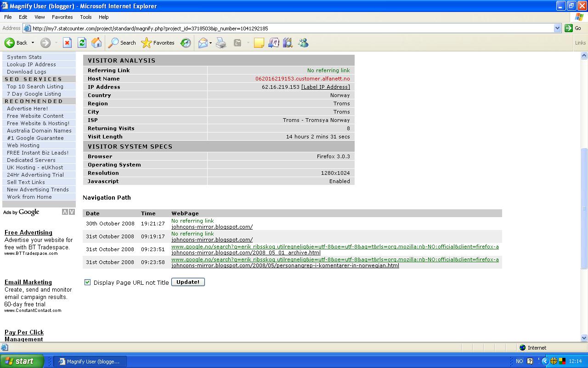Open the Dedicated Servers sidebar link

pyautogui.click(x=31, y=160)
